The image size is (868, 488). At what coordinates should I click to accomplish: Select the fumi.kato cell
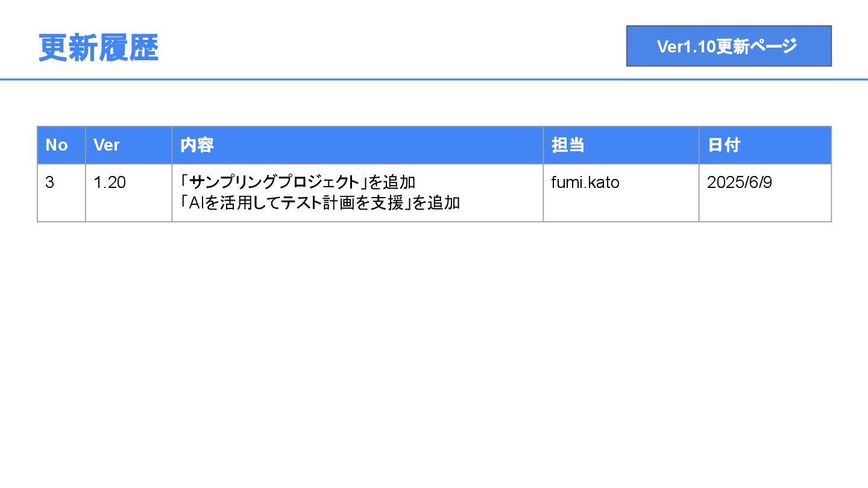pyautogui.click(x=585, y=183)
